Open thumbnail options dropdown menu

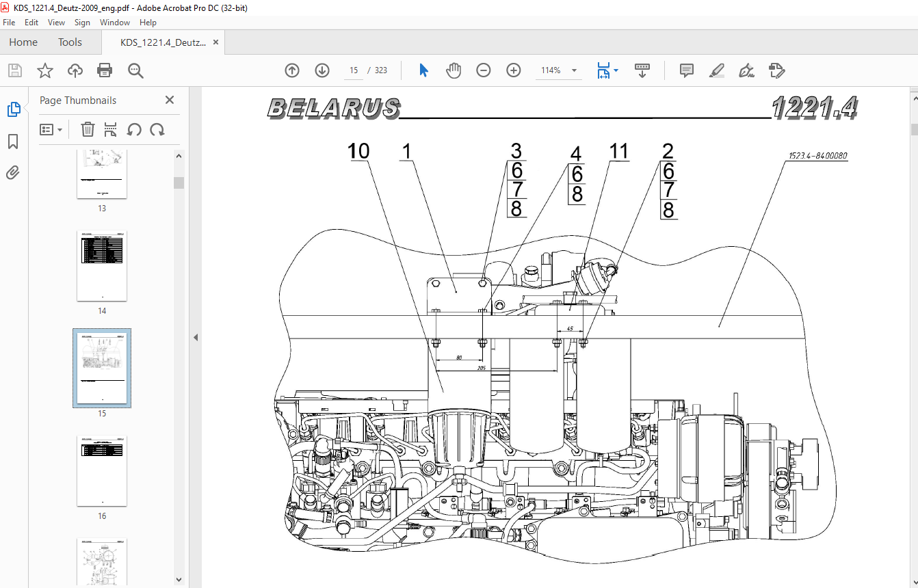click(x=51, y=129)
